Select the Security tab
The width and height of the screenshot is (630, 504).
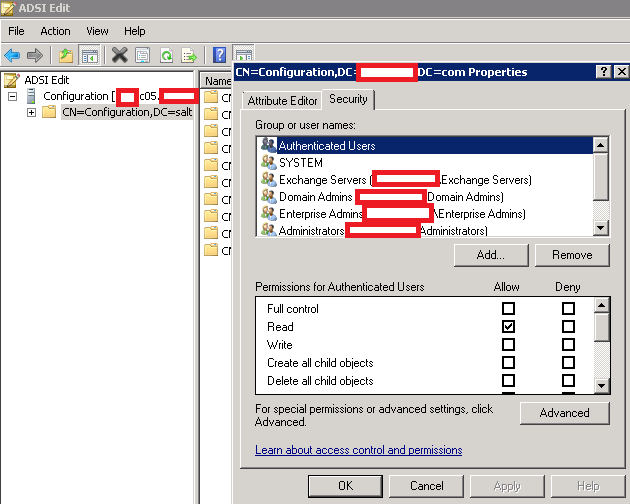(348, 99)
